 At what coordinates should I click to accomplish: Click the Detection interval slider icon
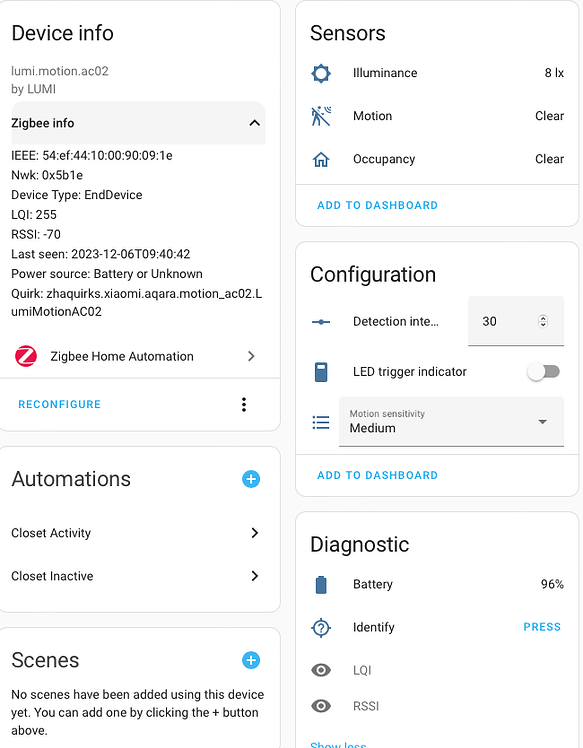click(321, 322)
